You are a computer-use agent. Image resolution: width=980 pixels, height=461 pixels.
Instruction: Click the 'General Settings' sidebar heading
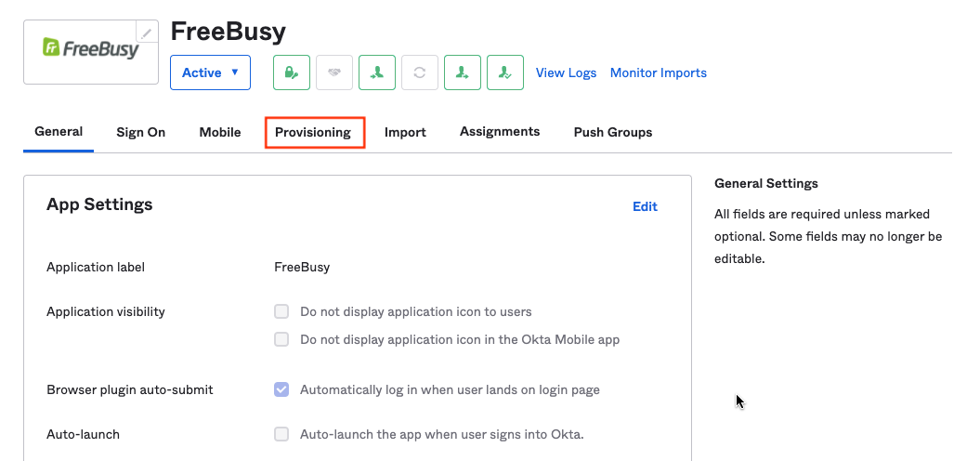point(766,183)
